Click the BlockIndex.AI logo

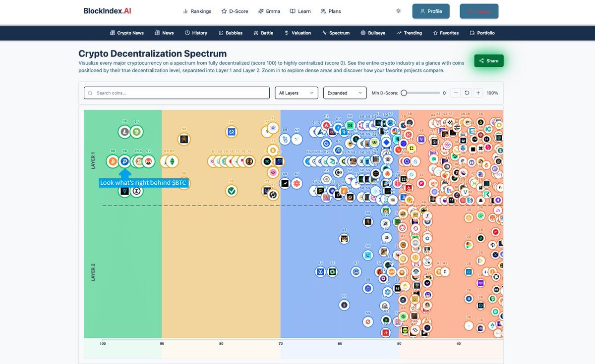[x=108, y=11]
